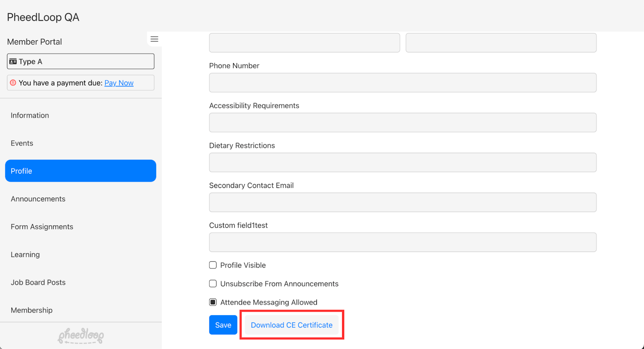The height and width of the screenshot is (349, 644).
Task: Click the PheedLoop QA title
Action: point(43,17)
